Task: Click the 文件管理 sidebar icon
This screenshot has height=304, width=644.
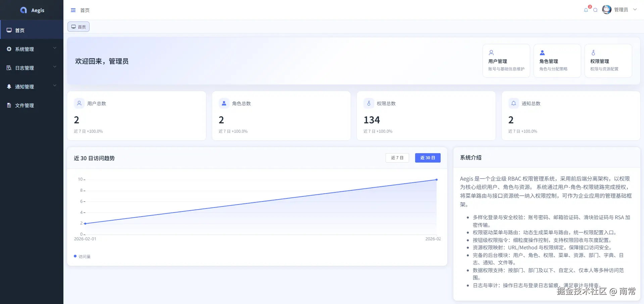Action: (x=9, y=105)
